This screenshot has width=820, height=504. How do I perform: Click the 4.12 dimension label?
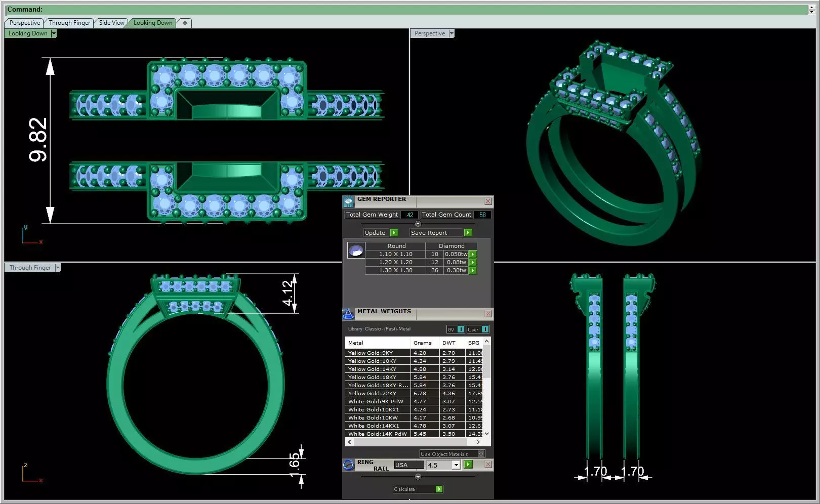pos(288,293)
